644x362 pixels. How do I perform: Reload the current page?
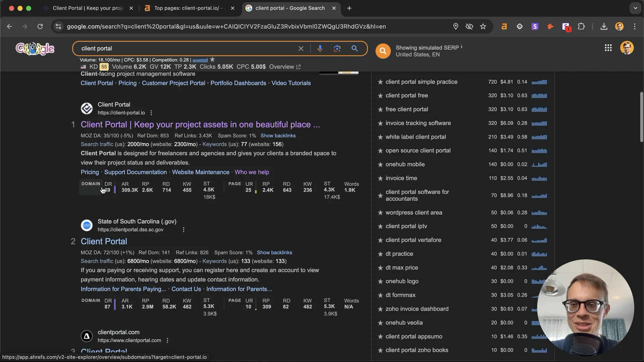pos(40,26)
